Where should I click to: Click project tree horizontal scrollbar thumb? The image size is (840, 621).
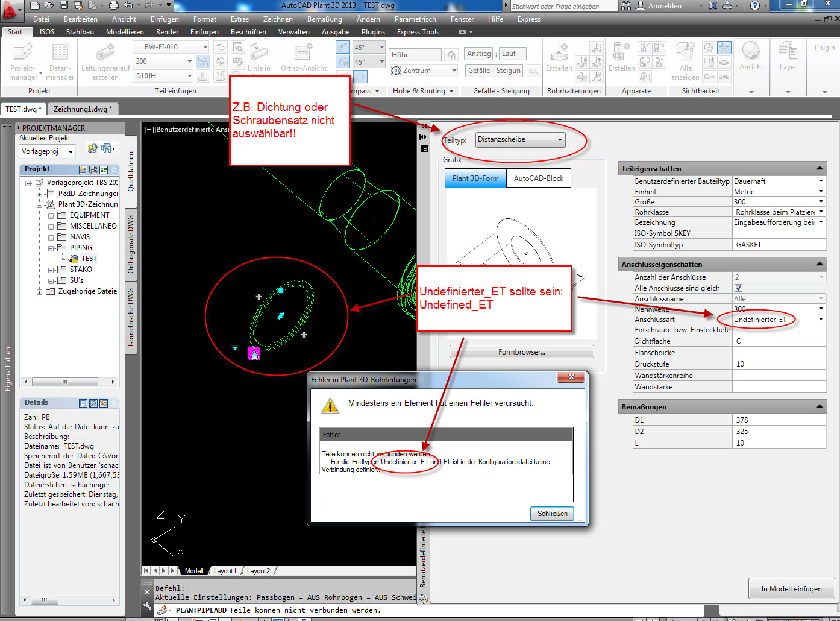65,382
